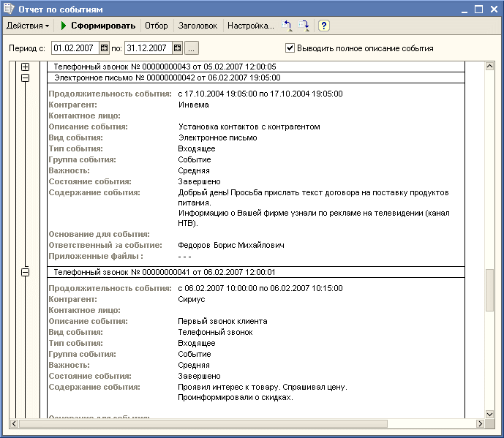
Task: Open calendar picker for end date 31.12.2007
Action: (176, 48)
